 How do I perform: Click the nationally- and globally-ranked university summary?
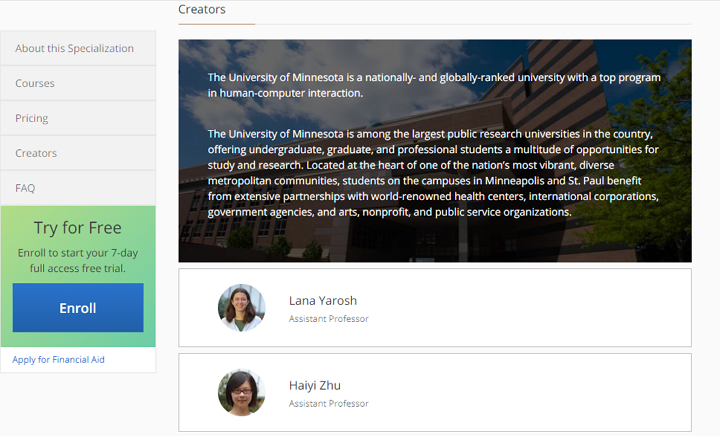[x=434, y=85]
